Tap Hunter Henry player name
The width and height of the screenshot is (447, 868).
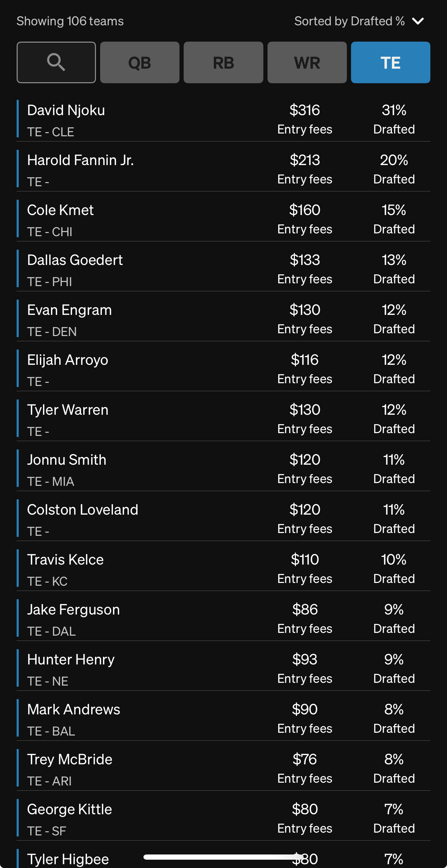[x=71, y=660]
